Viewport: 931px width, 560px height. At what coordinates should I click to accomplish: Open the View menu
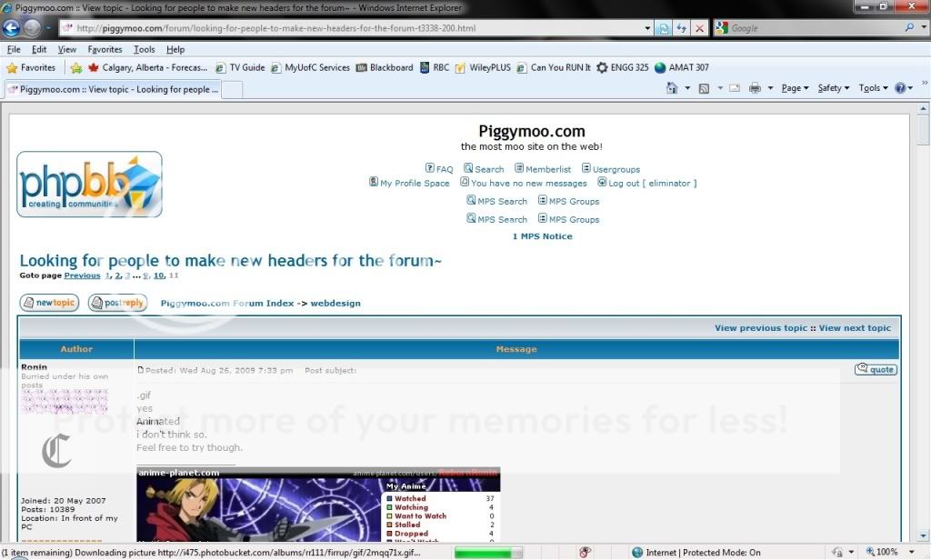tap(66, 49)
